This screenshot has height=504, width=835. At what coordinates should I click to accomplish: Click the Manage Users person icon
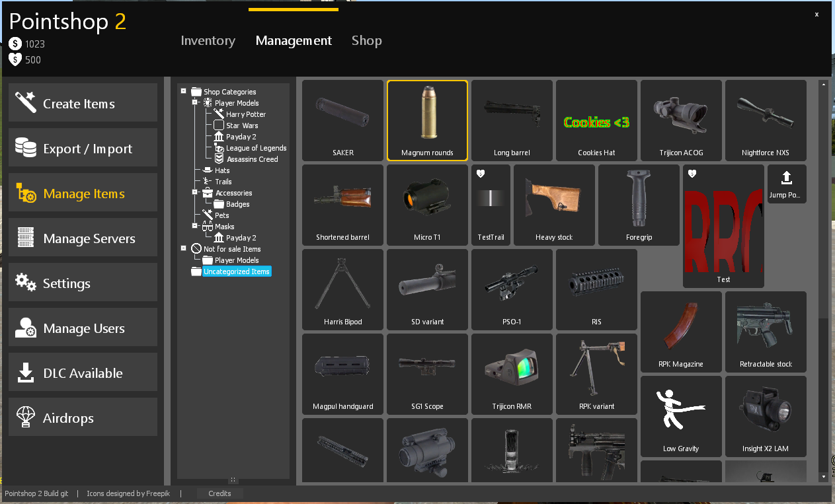26,328
